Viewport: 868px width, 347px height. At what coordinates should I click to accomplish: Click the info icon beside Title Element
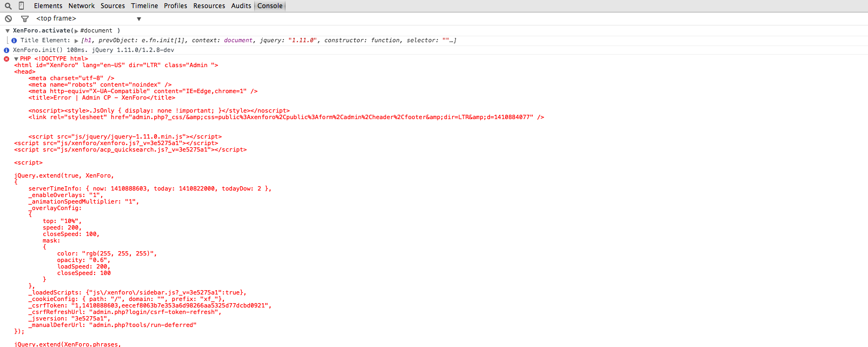click(x=14, y=41)
